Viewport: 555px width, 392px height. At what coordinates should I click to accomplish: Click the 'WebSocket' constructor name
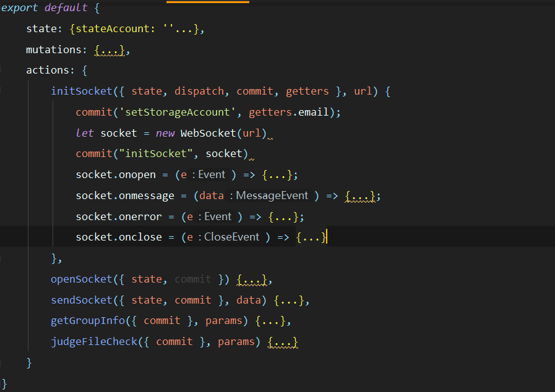208,133
